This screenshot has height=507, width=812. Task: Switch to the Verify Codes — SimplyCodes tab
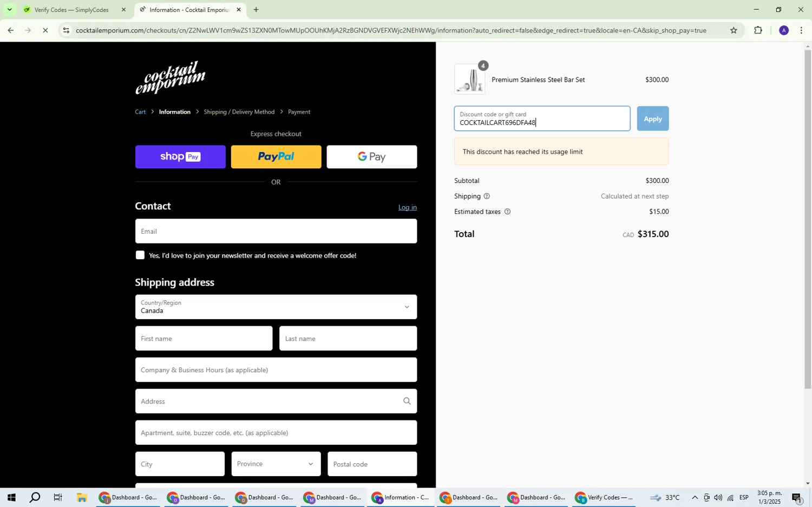click(x=70, y=10)
